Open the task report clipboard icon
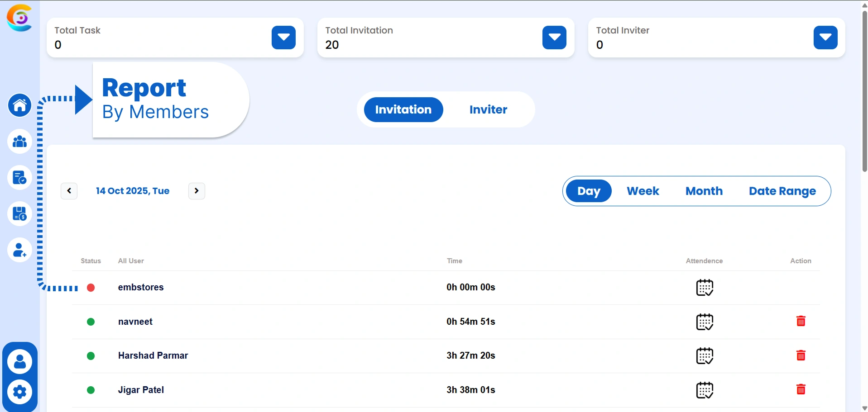 [19, 177]
